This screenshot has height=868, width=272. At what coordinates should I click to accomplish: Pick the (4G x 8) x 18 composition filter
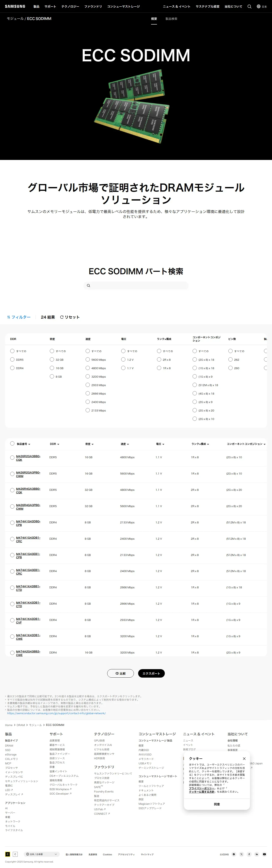pyautogui.click(x=194, y=393)
